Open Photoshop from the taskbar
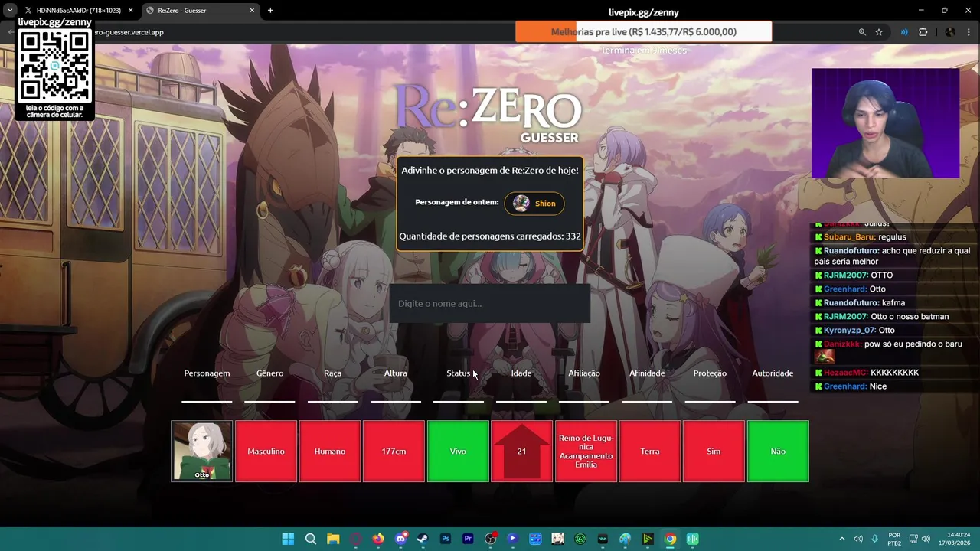The image size is (980, 551). [x=446, y=539]
